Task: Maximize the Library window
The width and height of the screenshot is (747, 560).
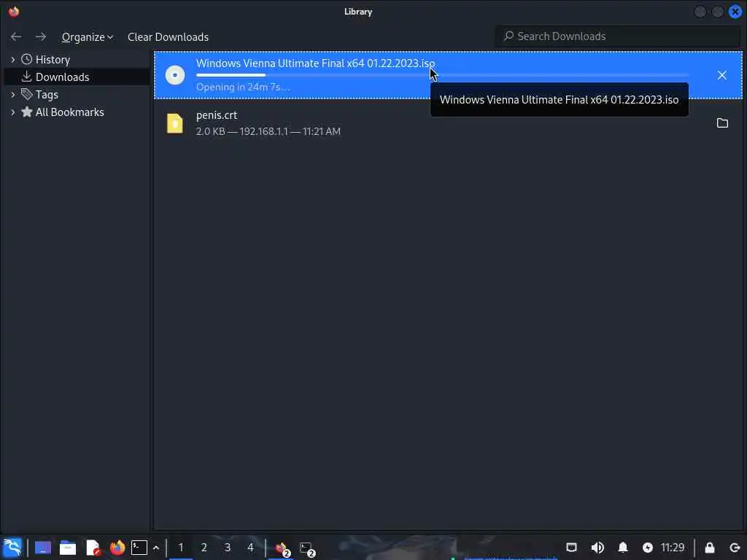Action: 718,12
